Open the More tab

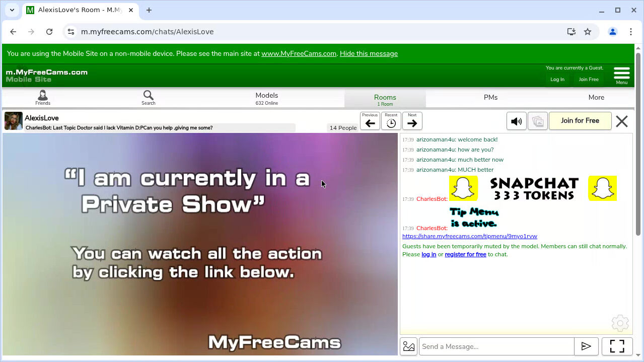(596, 98)
